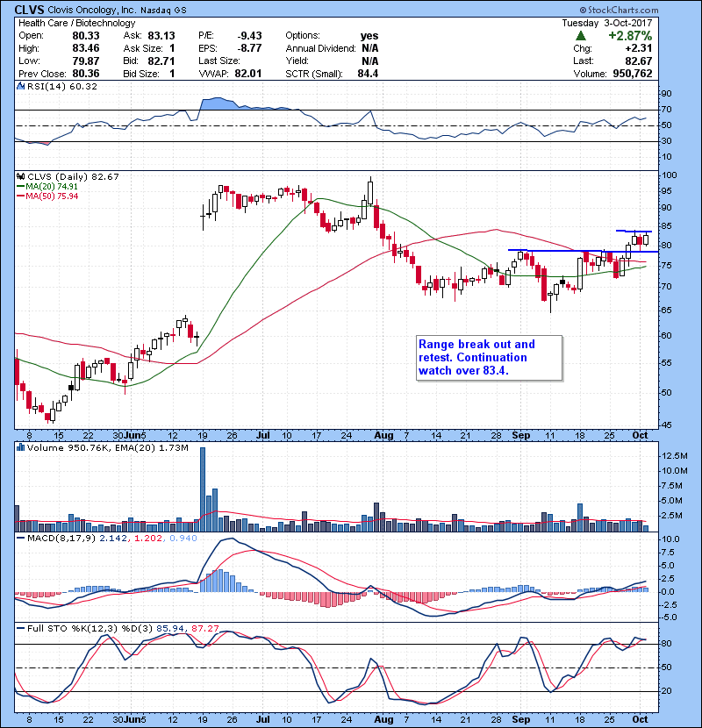This screenshot has height=728, width=702.
Task: Click the Jul label on the bottom date axis
Action: pyautogui.click(x=263, y=719)
